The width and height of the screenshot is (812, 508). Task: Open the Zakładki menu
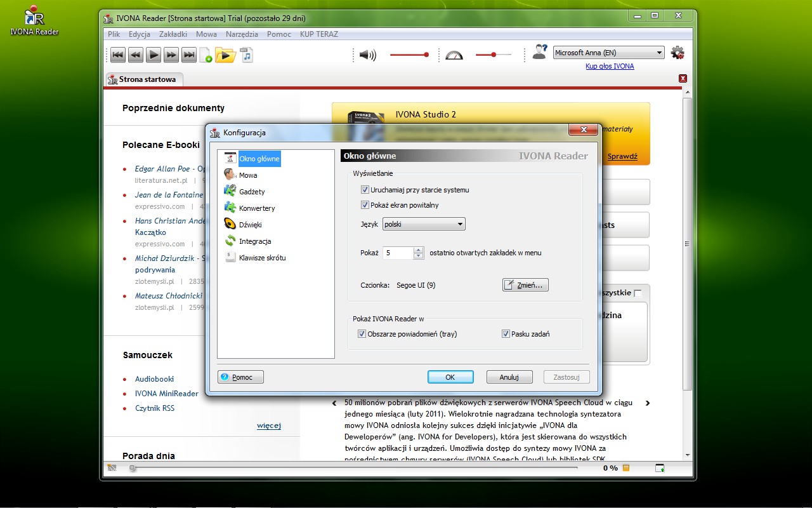[173, 34]
